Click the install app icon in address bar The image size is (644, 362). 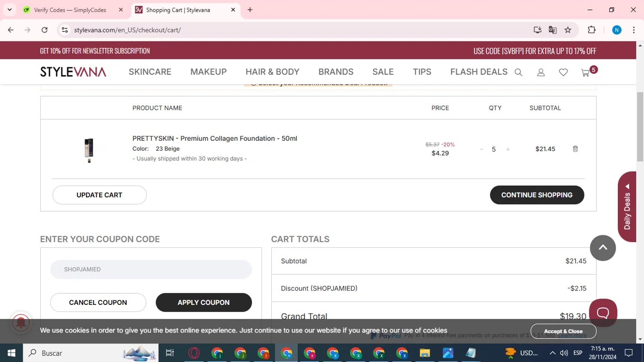(537, 30)
